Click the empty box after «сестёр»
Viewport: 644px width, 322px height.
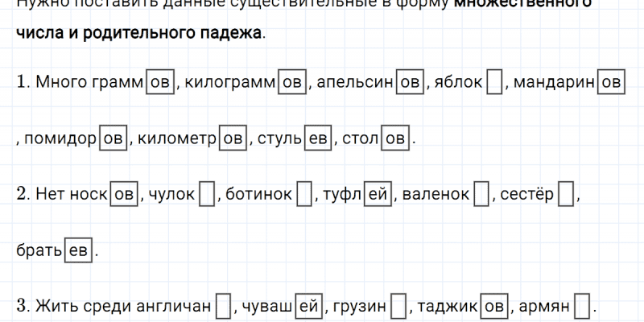point(566,195)
